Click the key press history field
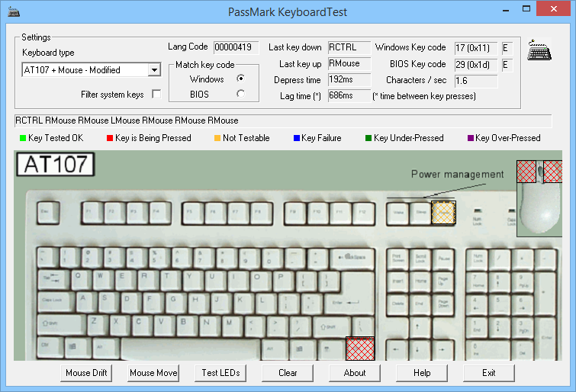 click(283, 120)
